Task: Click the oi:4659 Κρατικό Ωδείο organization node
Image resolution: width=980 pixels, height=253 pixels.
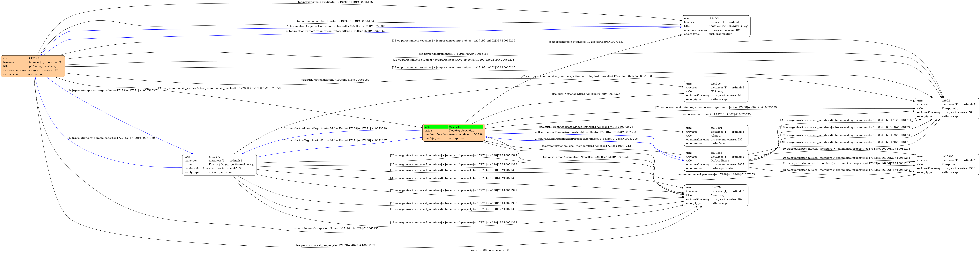Action: [716, 26]
